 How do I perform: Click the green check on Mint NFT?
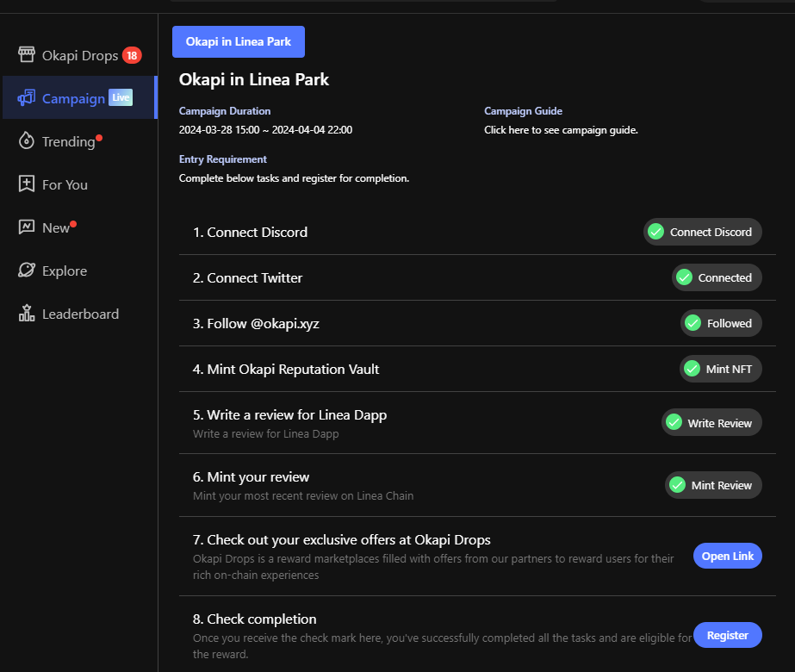692,369
